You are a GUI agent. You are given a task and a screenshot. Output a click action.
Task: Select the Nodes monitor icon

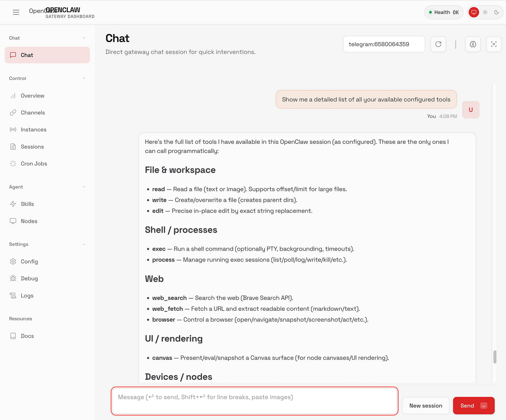pyautogui.click(x=13, y=221)
